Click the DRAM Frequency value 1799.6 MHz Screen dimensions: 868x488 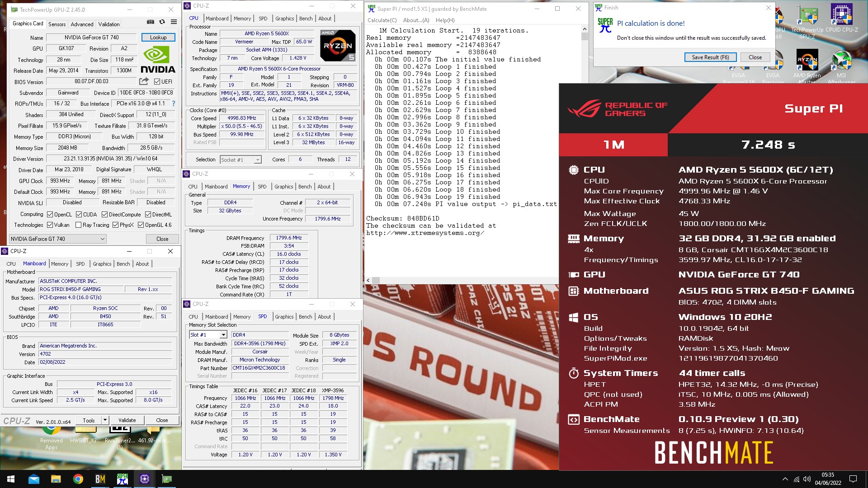tap(289, 238)
